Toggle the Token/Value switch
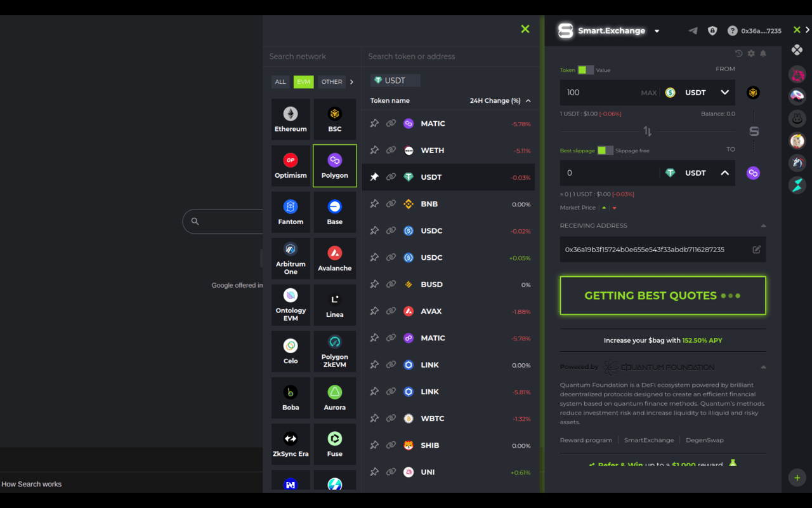Screen dimensions: 812x508 tap(585, 70)
